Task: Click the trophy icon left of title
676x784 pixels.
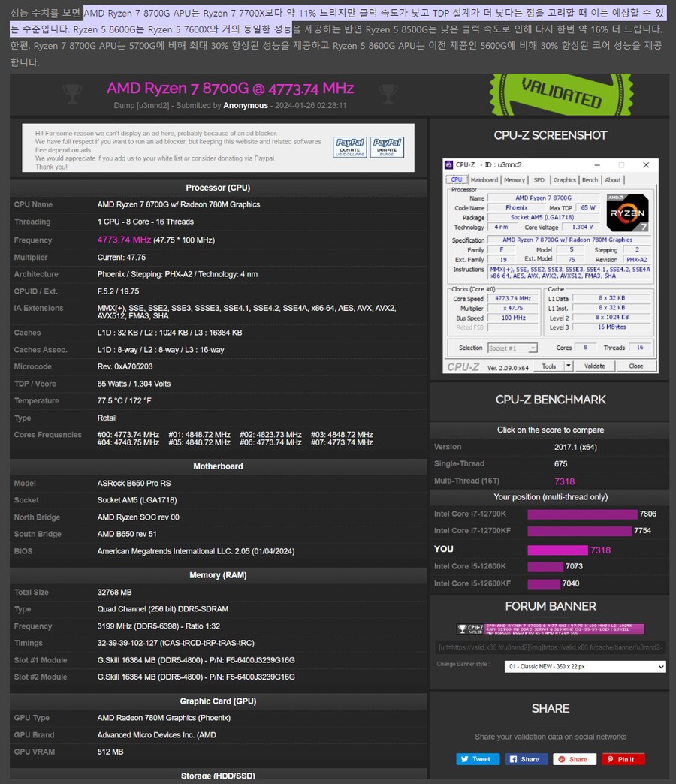Action: click(x=73, y=93)
